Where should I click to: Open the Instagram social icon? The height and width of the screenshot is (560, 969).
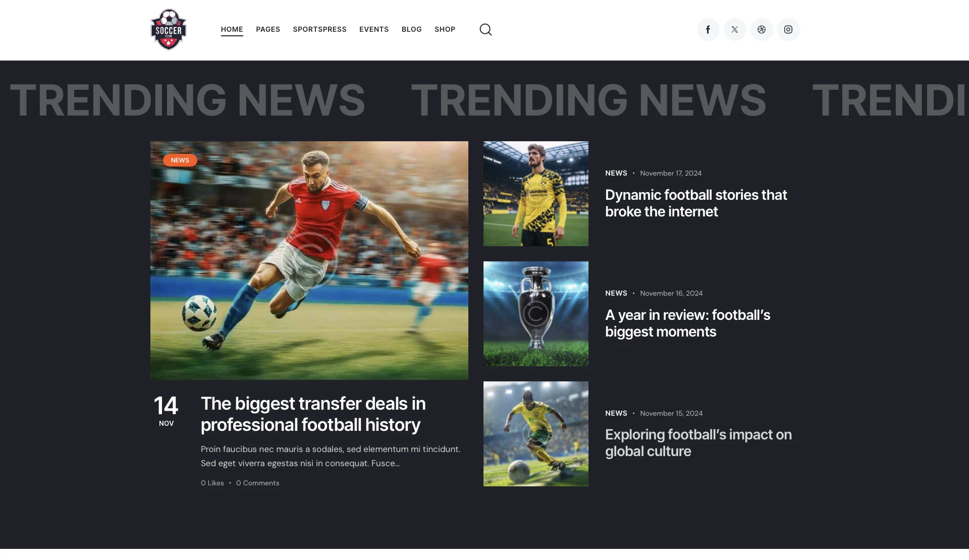(788, 30)
